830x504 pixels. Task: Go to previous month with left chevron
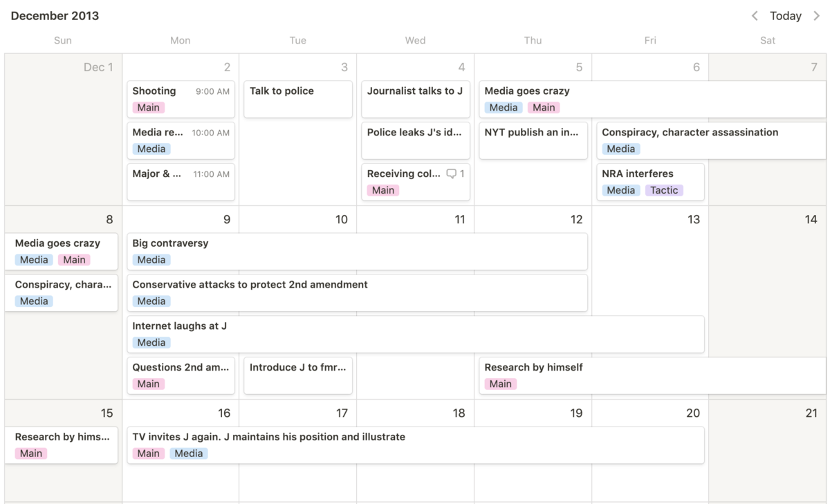(755, 16)
